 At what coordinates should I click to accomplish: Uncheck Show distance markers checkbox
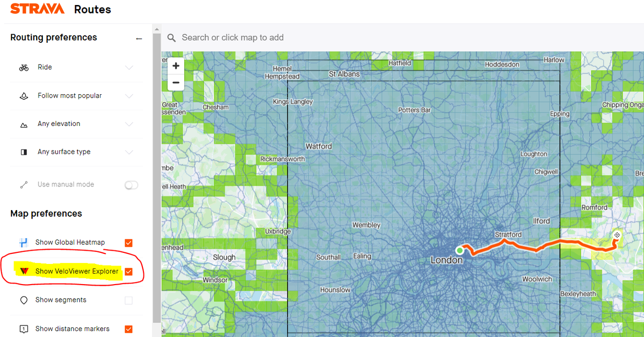point(129,329)
